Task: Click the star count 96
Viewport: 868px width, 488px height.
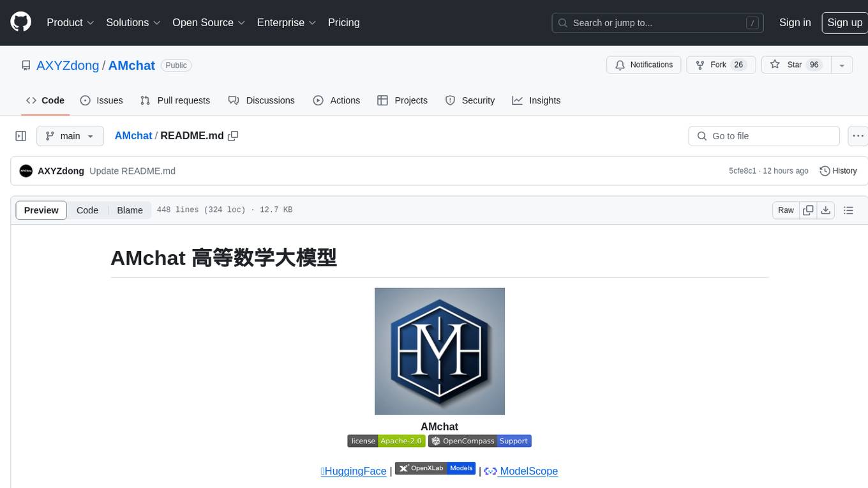Action: [x=814, y=65]
